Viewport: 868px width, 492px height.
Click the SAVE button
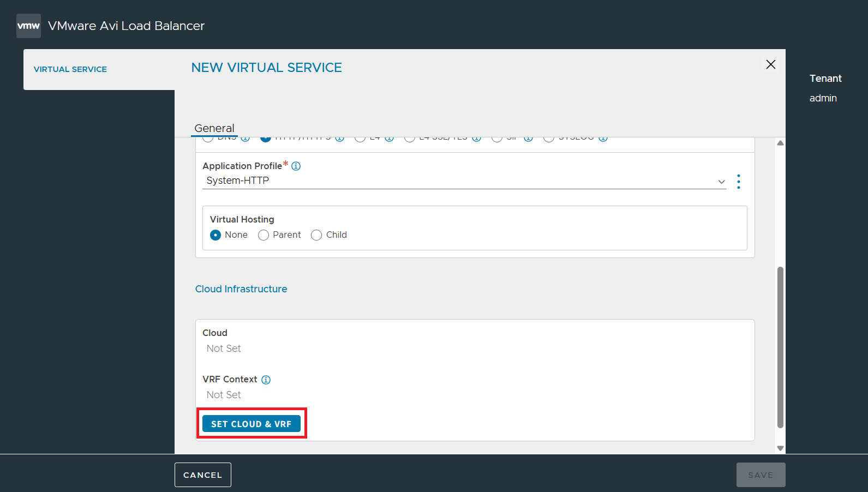click(x=761, y=475)
